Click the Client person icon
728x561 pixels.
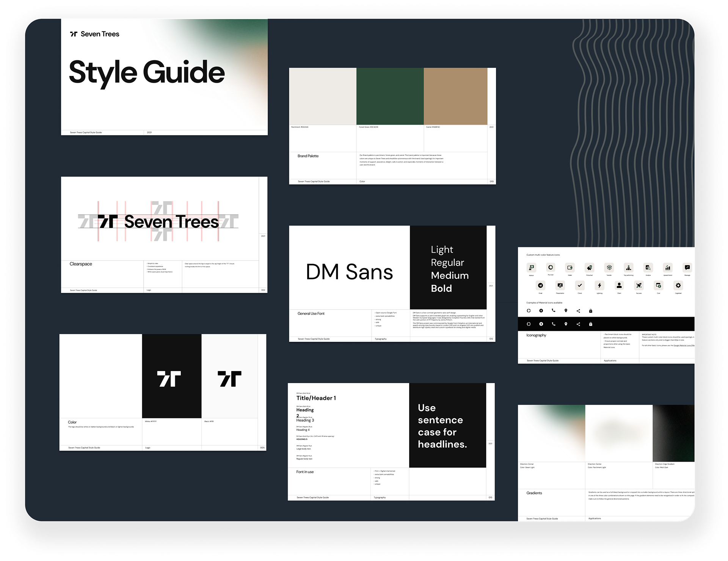(x=619, y=286)
